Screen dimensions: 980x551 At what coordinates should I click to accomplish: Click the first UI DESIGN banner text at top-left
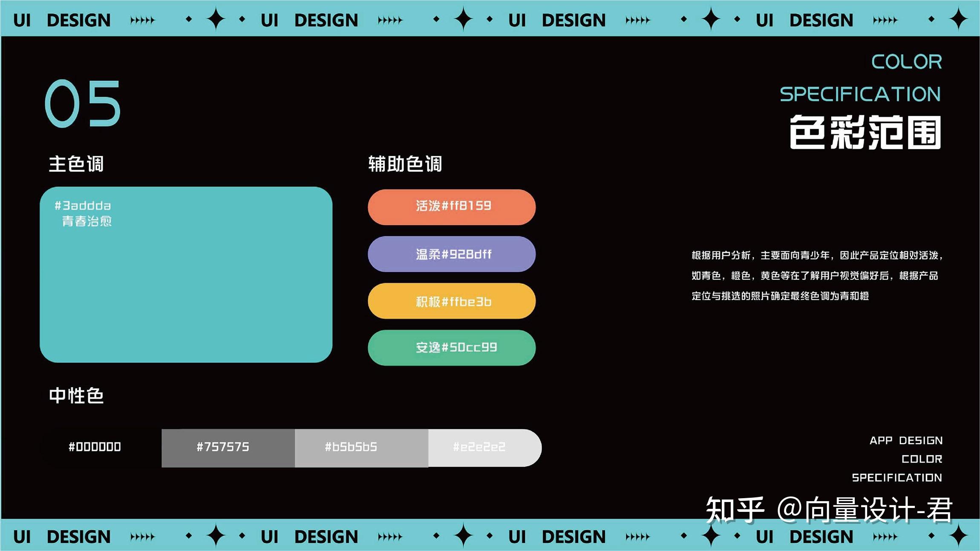pos(62,20)
